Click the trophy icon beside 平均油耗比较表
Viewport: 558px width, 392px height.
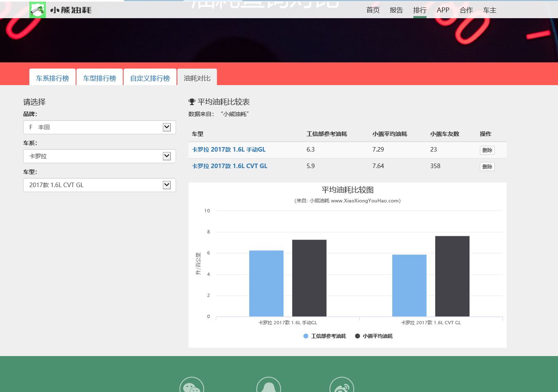192,102
